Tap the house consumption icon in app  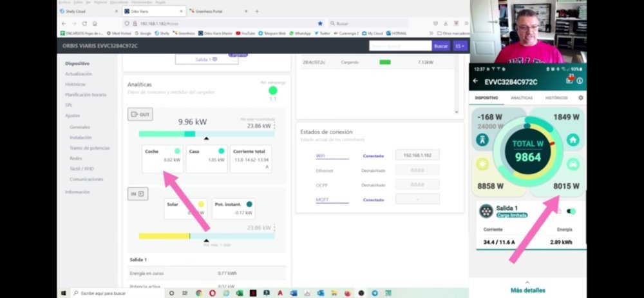tap(573, 140)
